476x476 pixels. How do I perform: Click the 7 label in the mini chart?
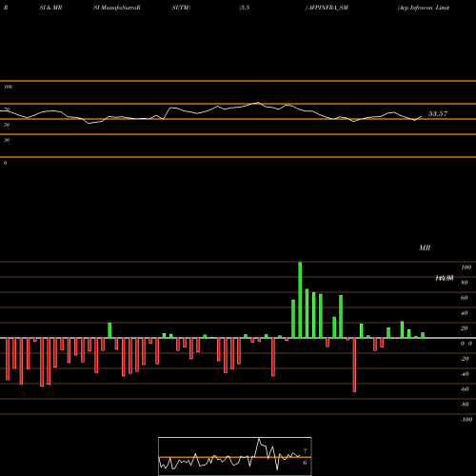[305, 451]
